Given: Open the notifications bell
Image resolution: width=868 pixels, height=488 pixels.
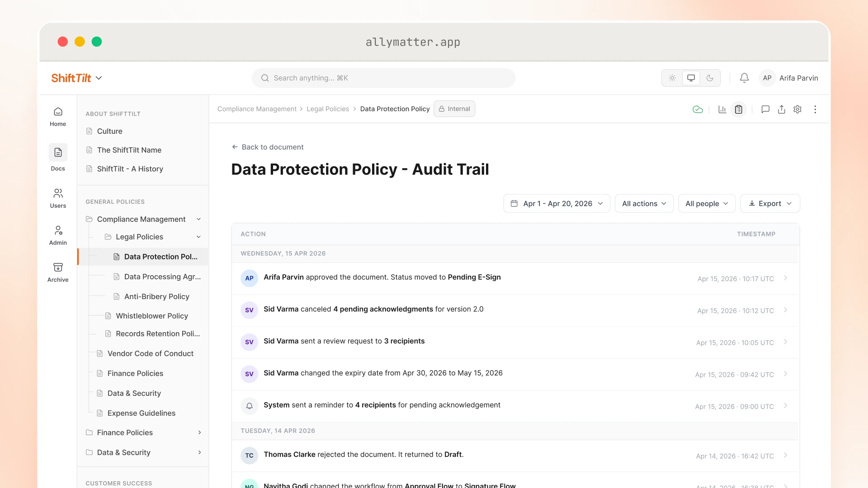Looking at the screenshot, I should click(x=744, y=78).
